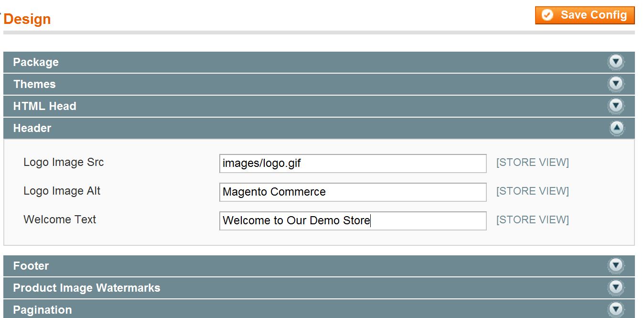Click into the Logo Image Alt field
Viewport: 644px width, 318px height.
point(353,192)
